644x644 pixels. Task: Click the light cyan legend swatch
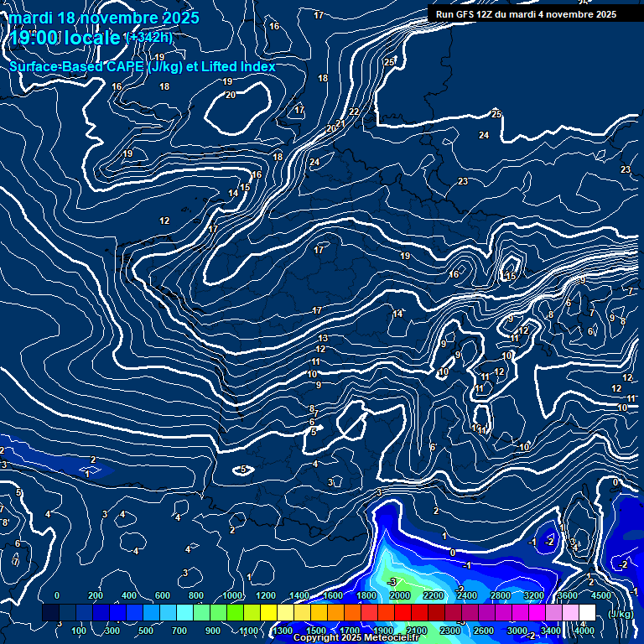pos(184,612)
